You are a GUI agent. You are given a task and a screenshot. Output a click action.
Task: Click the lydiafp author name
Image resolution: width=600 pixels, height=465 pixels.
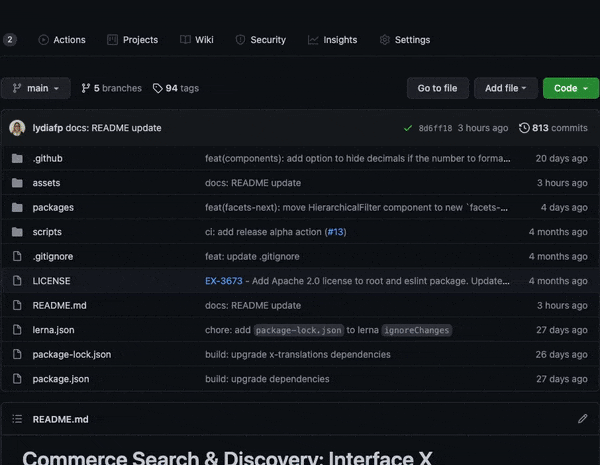click(x=47, y=128)
